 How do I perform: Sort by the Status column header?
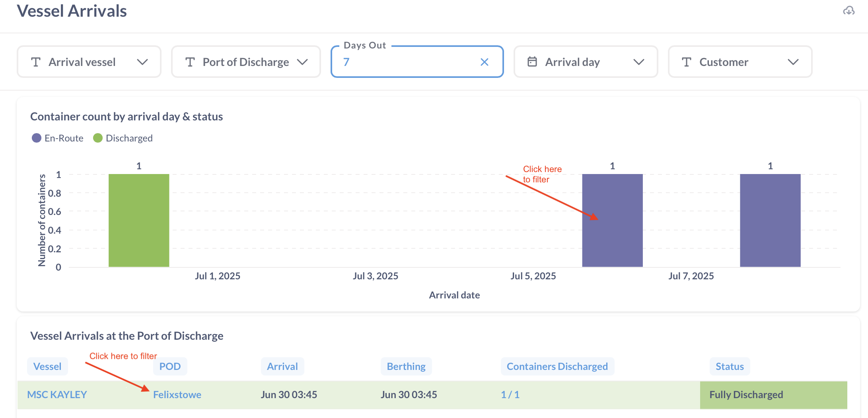pos(730,366)
